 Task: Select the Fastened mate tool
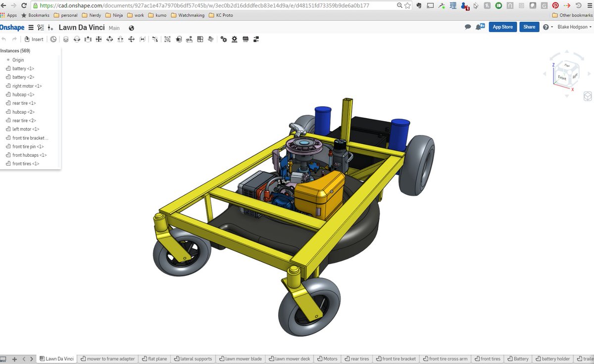pos(66,39)
